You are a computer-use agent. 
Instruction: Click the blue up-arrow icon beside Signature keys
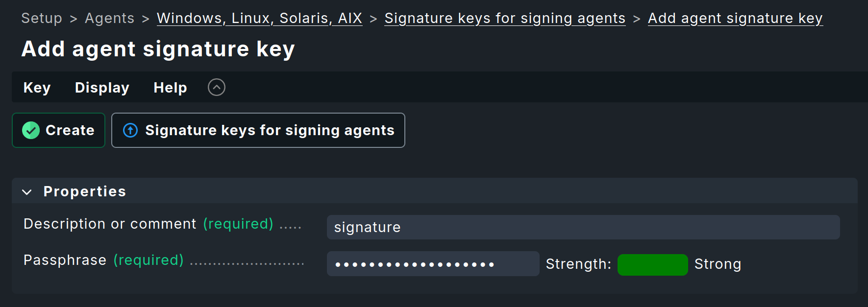click(x=130, y=130)
